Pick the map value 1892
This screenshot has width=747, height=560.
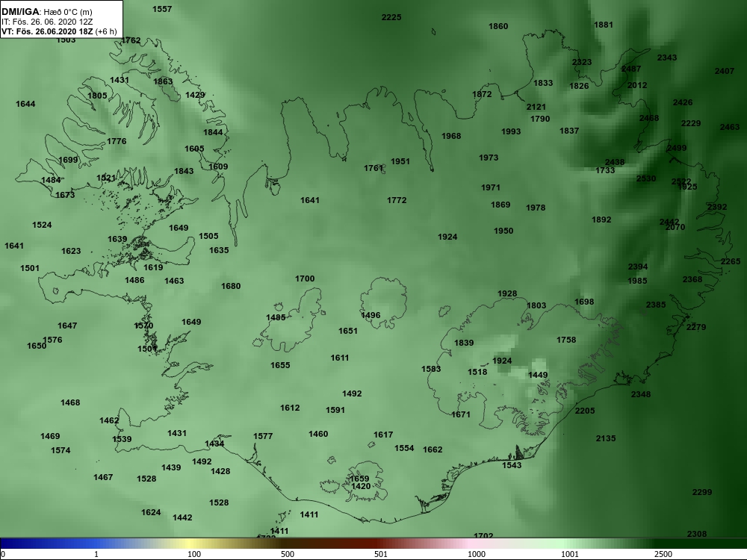601,220
